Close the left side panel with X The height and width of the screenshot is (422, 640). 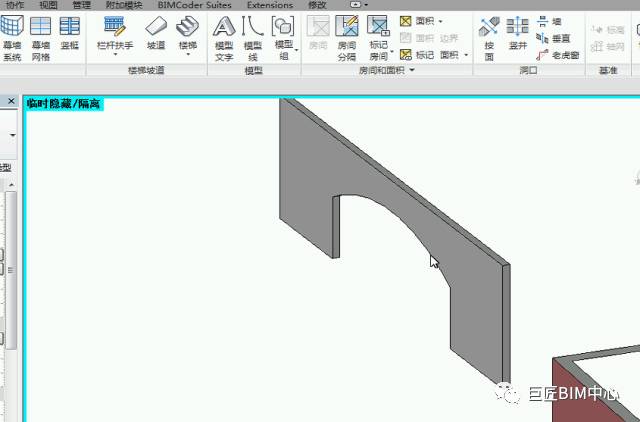(x=11, y=101)
